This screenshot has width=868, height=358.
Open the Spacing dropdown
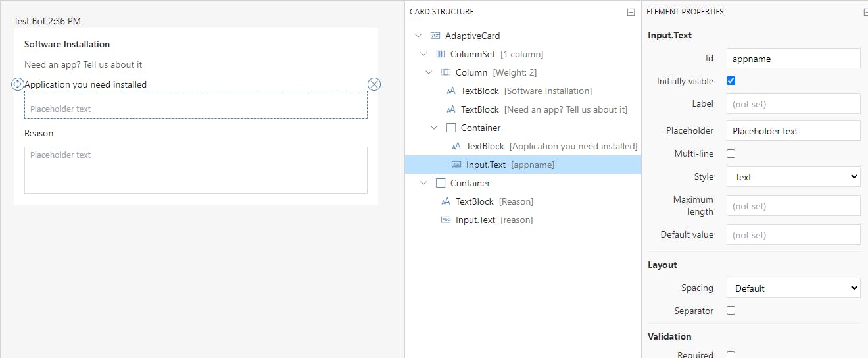[793, 288]
